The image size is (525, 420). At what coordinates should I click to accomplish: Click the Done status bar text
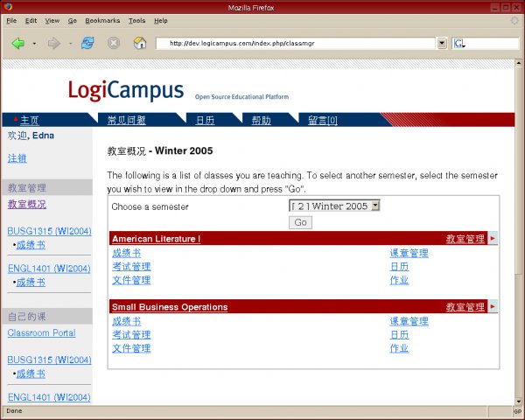click(x=14, y=411)
